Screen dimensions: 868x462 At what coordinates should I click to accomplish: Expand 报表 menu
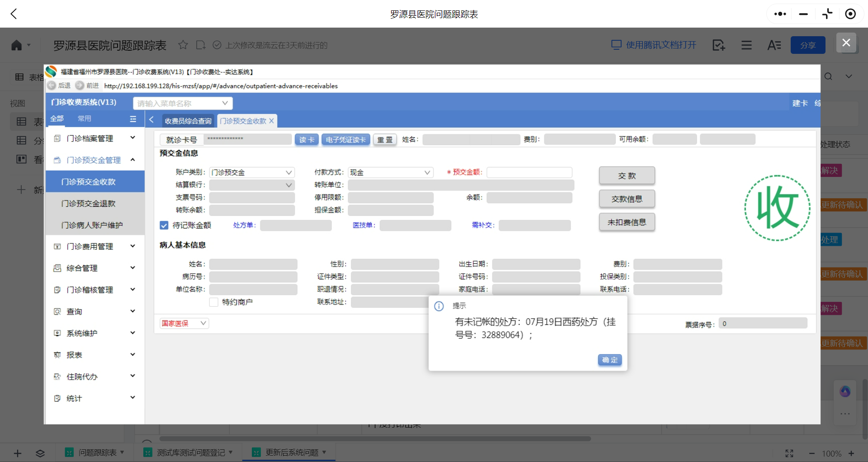[x=95, y=355]
